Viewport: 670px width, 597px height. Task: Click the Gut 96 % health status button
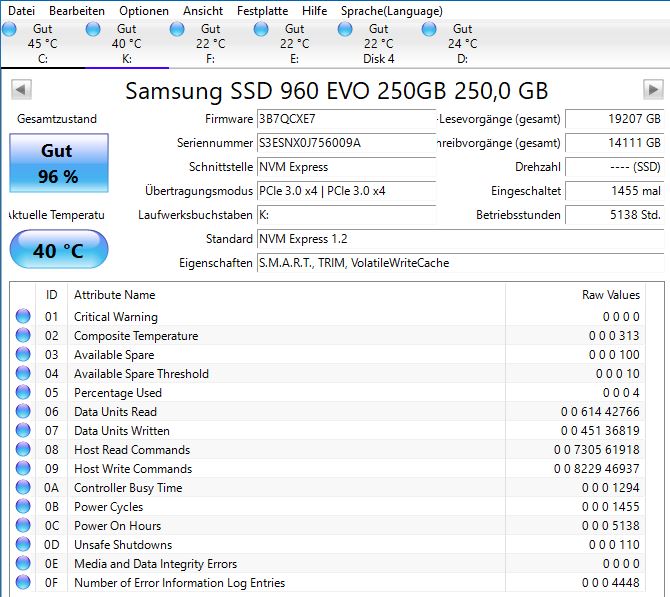tap(59, 163)
